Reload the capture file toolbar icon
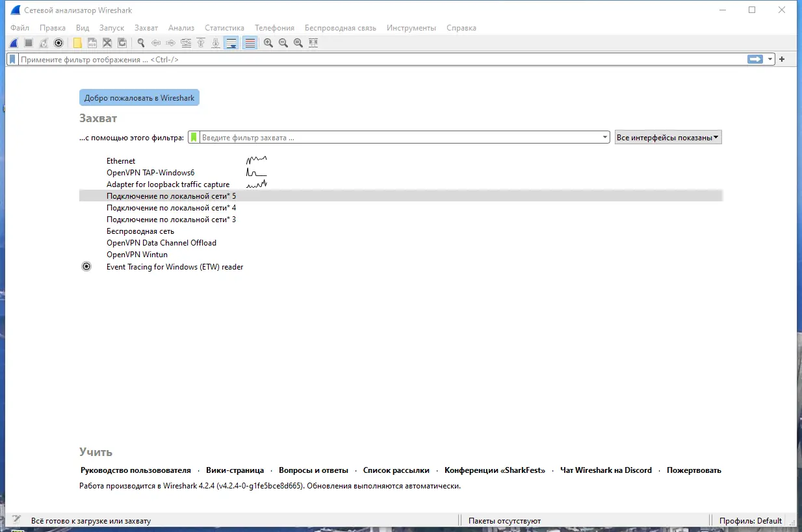The height and width of the screenshot is (532, 802). [122, 43]
